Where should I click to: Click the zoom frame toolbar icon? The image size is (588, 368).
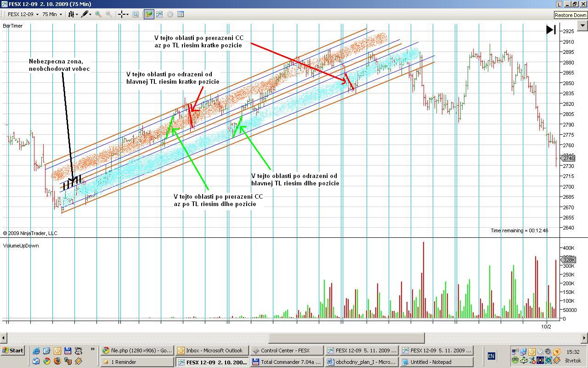pyautogui.click(x=136, y=14)
